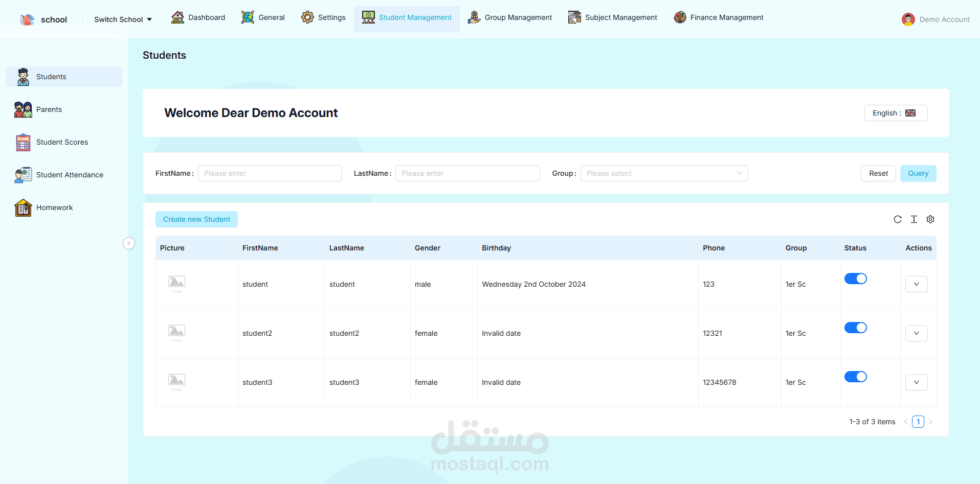Click the Group Management icon
Viewport: 980px width, 484px height.
474,17
